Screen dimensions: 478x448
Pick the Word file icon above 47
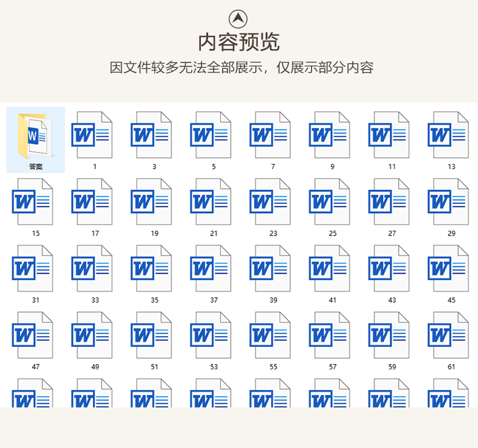[32, 335]
